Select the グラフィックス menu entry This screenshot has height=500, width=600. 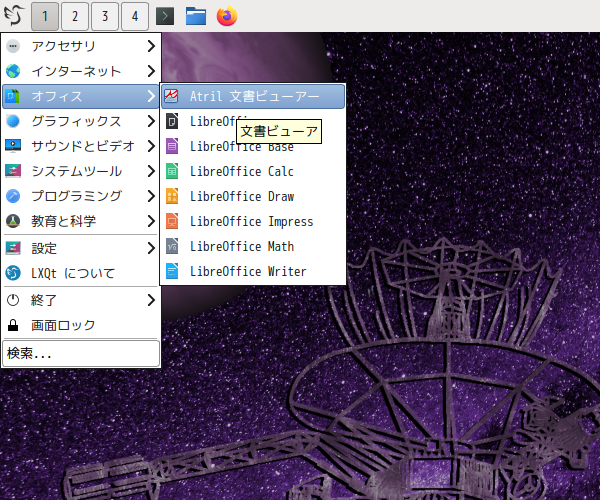[x=81, y=121]
